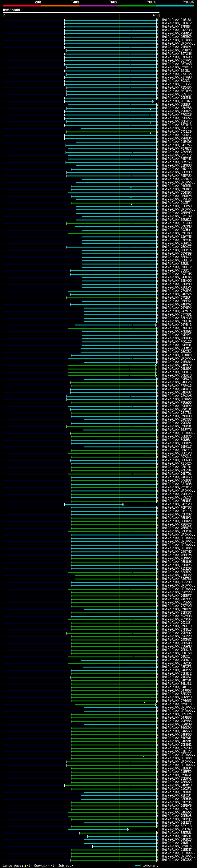Select the UniRef100_P17093 label
The height and width of the screenshot is (868, 197).
[177, 78]
